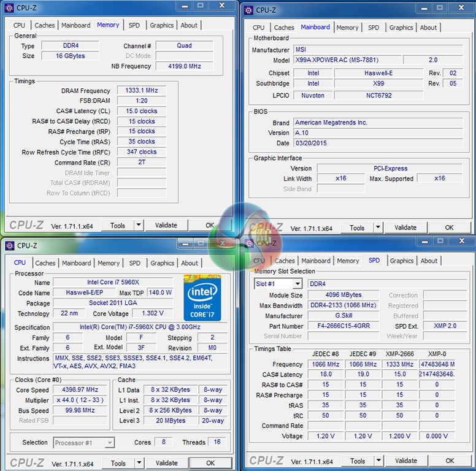Open the Tools dropdown arrow in the SPD window
Viewport: 476px width, 471px height.
click(378, 461)
